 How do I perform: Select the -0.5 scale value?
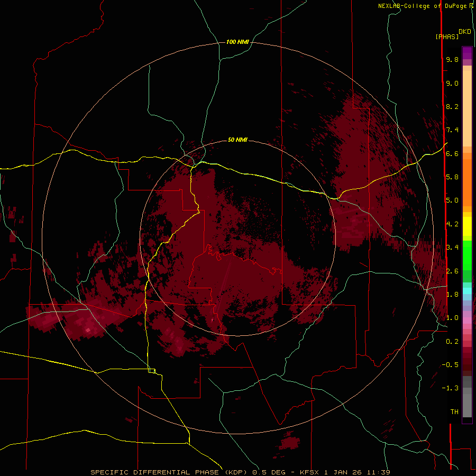point(450,364)
